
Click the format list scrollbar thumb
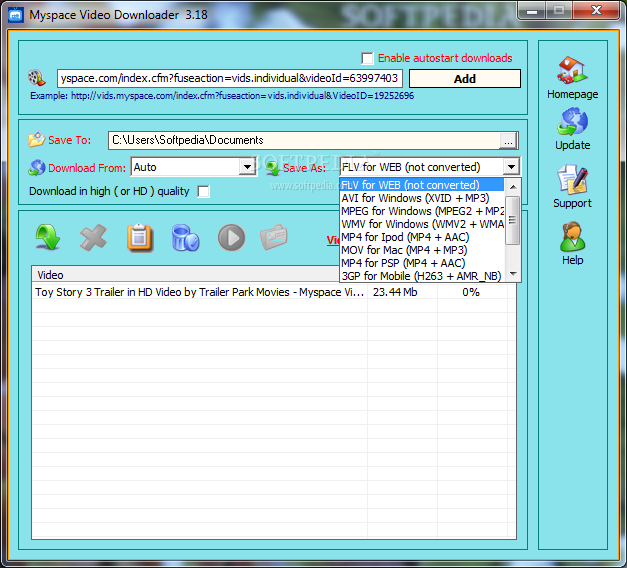coord(513,220)
